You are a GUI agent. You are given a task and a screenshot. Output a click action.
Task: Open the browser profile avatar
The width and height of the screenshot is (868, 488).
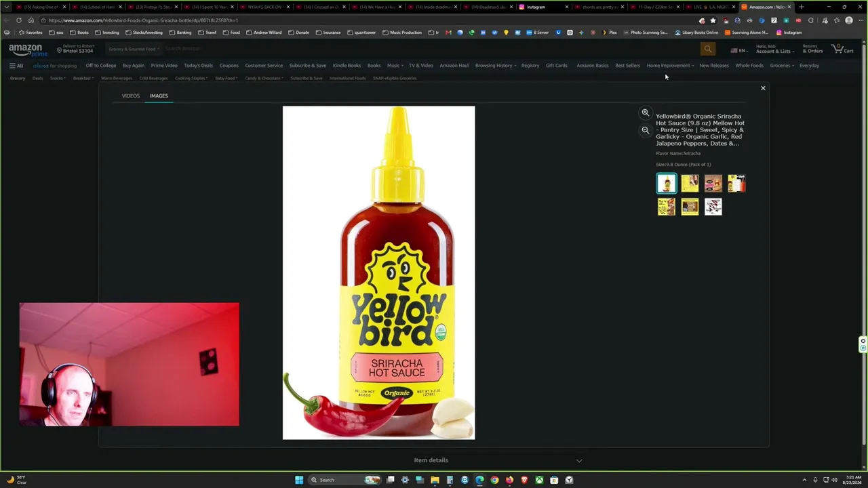pos(849,20)
